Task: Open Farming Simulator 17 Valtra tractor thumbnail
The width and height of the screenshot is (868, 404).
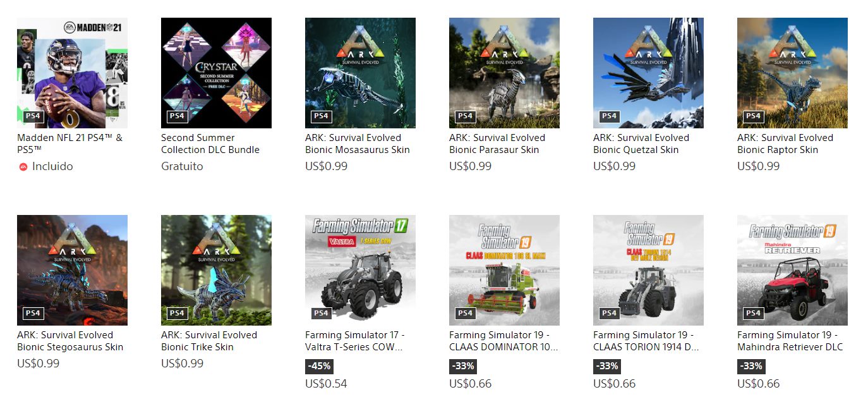Action: pos(360,270)
